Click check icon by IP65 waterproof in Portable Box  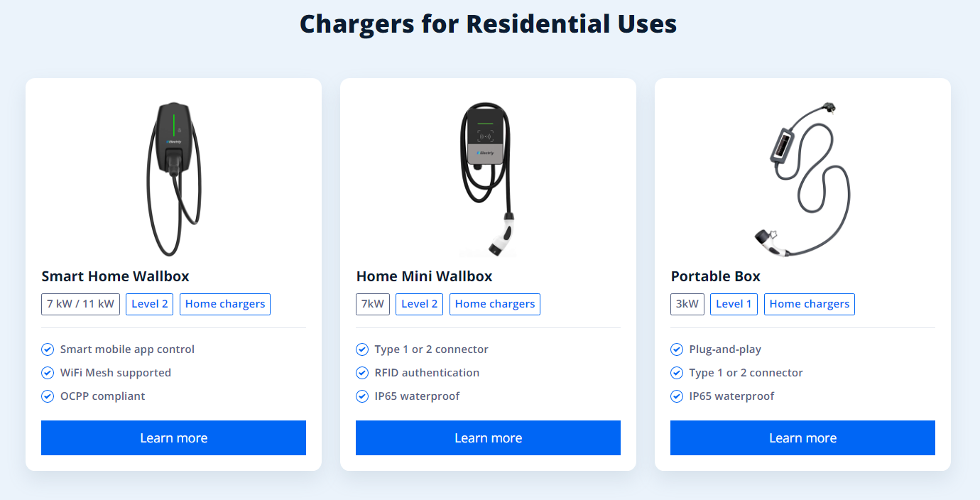pyautogui.click(x=677, y=396)
